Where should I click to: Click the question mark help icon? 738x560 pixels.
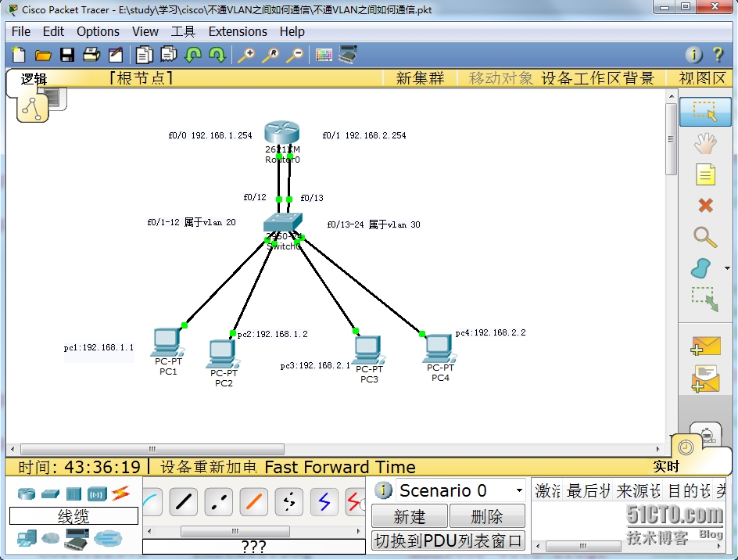point(718,55)
